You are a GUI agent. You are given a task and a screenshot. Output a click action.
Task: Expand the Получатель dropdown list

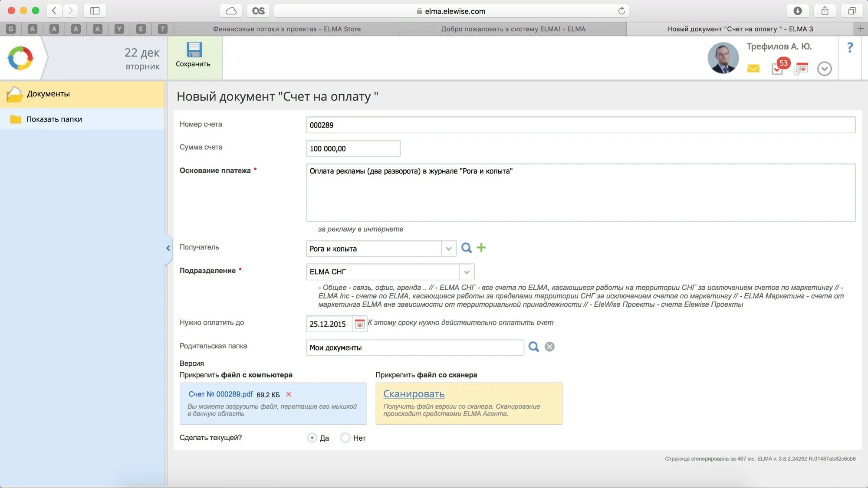449,249
